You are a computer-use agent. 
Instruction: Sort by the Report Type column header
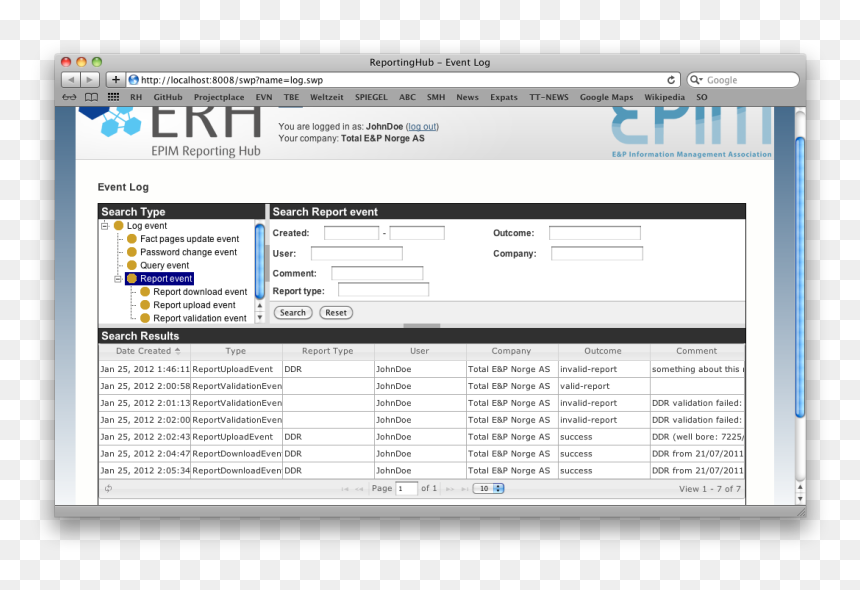327,351
